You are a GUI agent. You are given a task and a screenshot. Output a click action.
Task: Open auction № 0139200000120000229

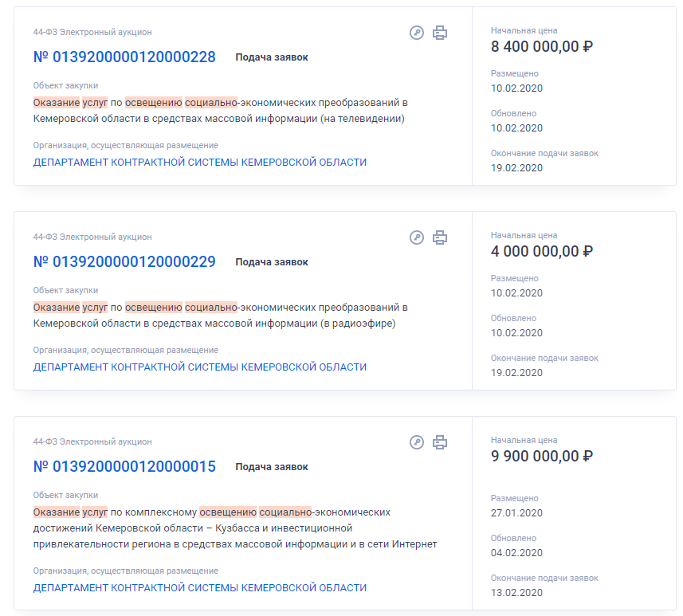(x=124, y=262)
